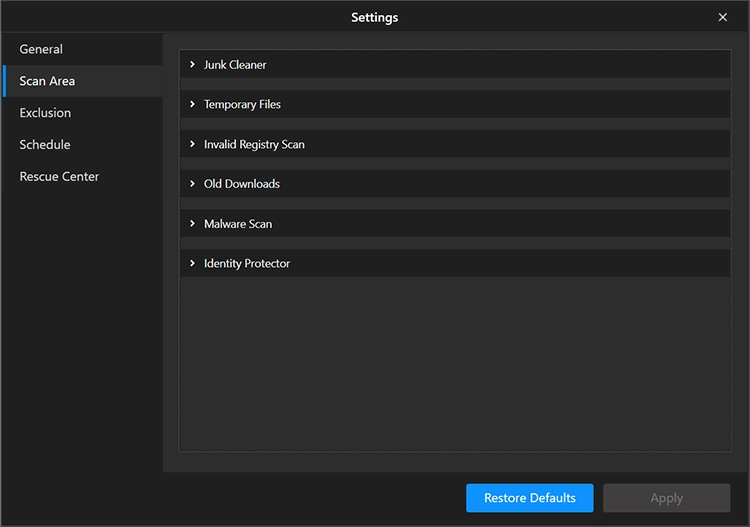750x527 pixels.
Task: Open the Rescue Center tab
Action: (x=59, y=177)
